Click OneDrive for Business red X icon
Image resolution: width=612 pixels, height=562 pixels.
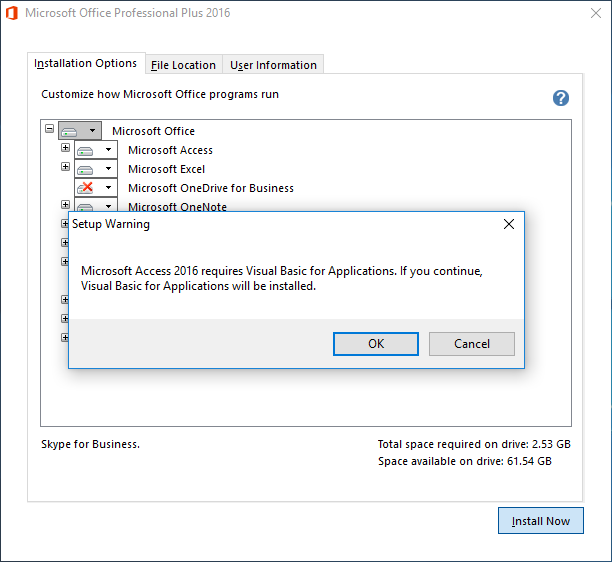(x=85, y=188)
